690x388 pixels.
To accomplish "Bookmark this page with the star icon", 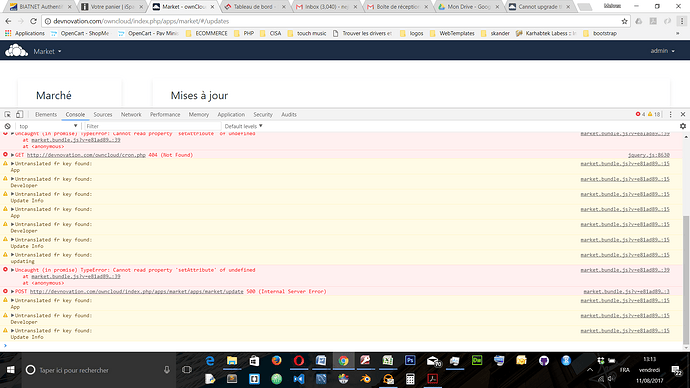I will 624,21.
